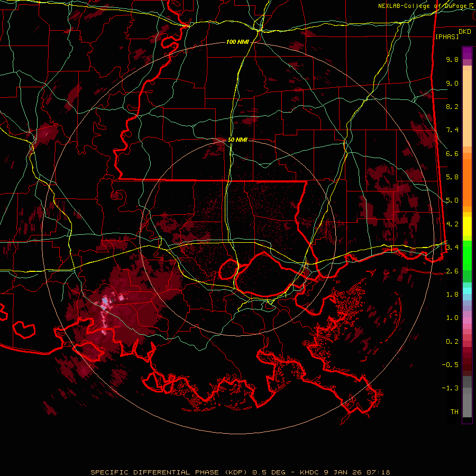Select the 9.8 legend value
The image size is (476, 476).
(x=452, y=59)
